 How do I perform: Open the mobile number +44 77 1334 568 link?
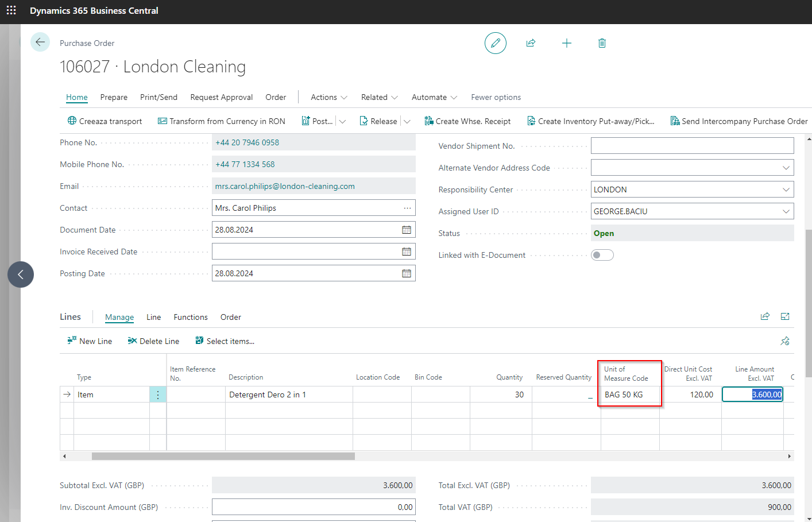pyautogui.click(x=245, y=164)
